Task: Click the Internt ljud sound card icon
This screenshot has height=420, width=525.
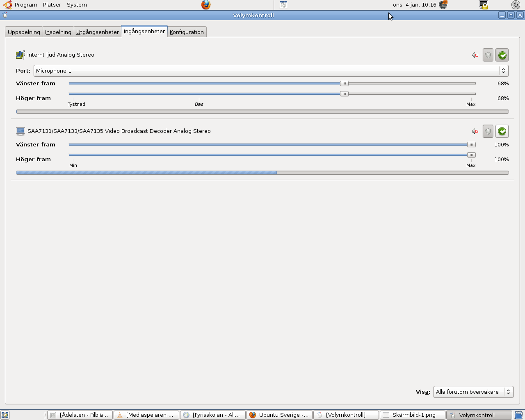Action: coord(21,55)
